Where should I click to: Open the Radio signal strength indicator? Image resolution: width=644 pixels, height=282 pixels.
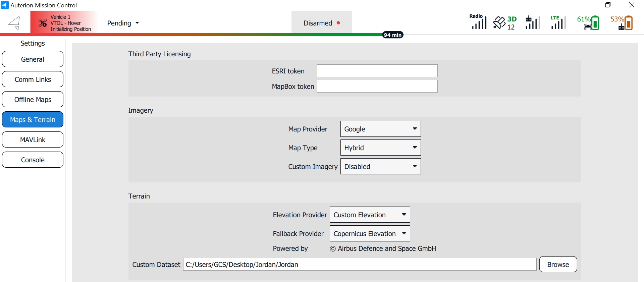(x=478, y=22)
